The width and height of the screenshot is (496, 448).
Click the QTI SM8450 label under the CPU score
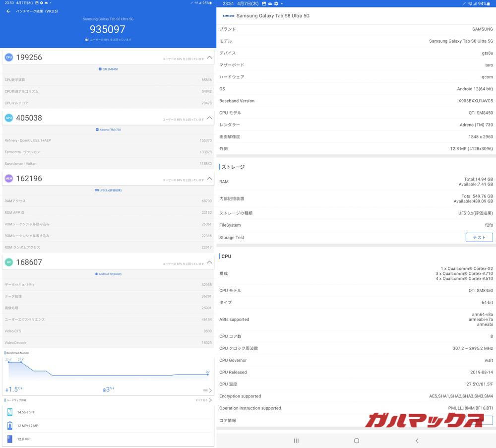(108, 70)
